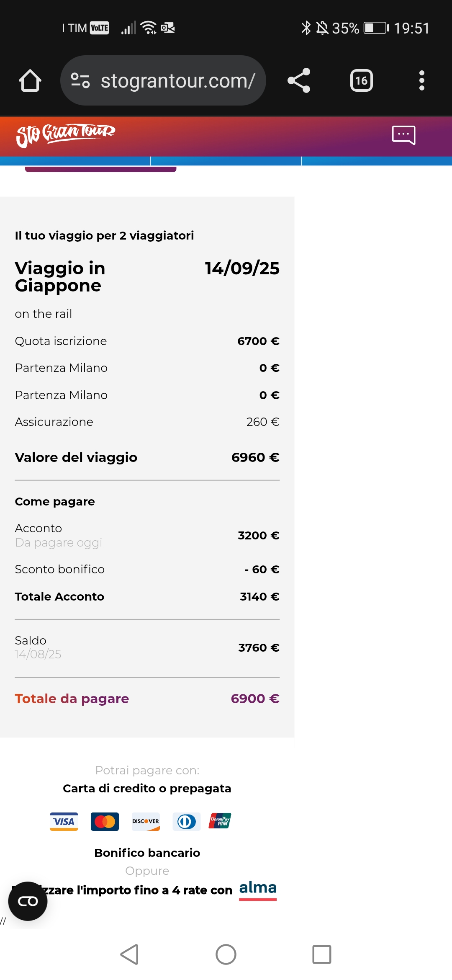Tap the browser home icon

(x=30, y=80)
